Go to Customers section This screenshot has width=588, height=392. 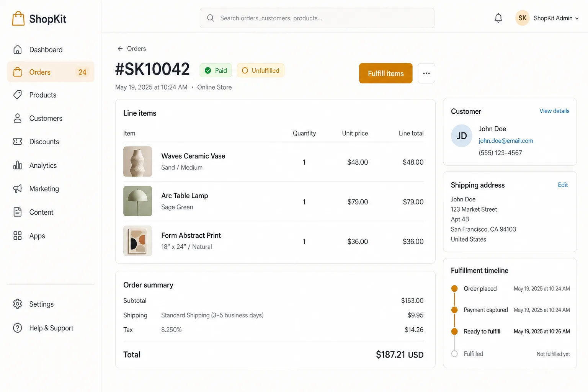[x=51, y=118]
